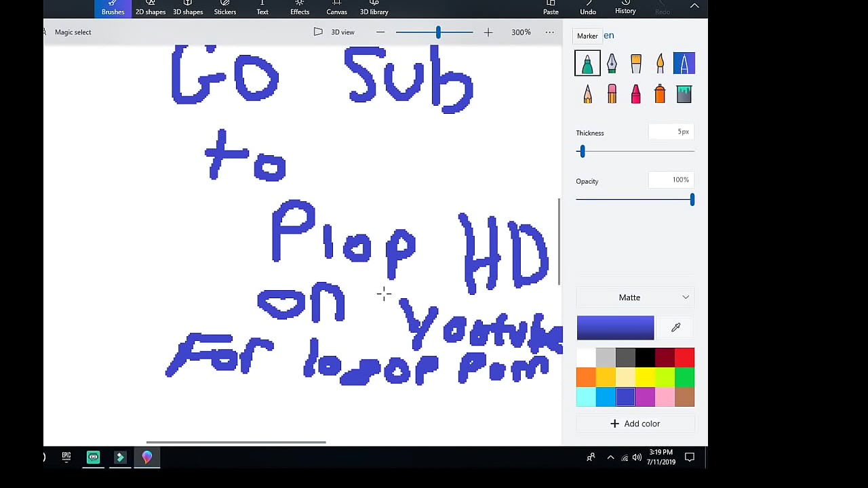Open the three-dots more options menu
The width and height of the screenshot is (868, 488).
tap(549, 32)
